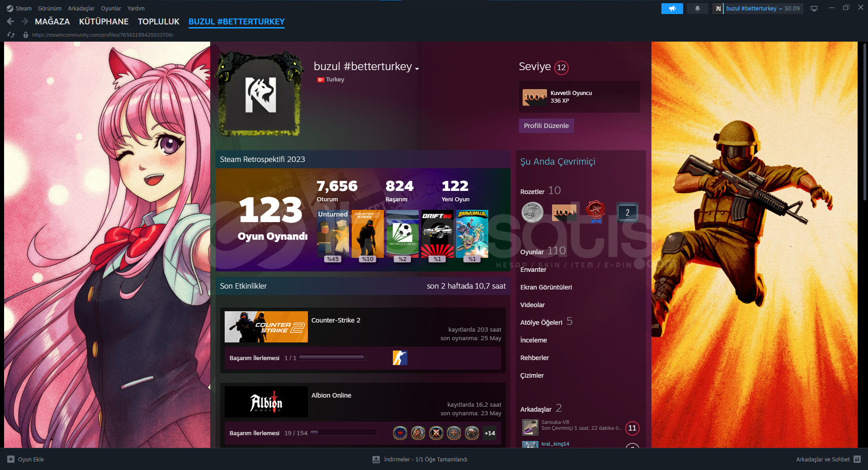This screenshot has width=868, height=470.
Task: Open the fifth Albion Online achievement icon
Action: click(x=472, y=433)
